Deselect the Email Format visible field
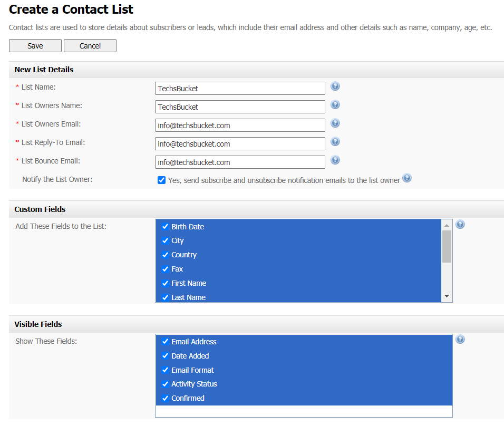Image resolution: width=504 pixels, height=425 pixels. click(x=192, y=370)
